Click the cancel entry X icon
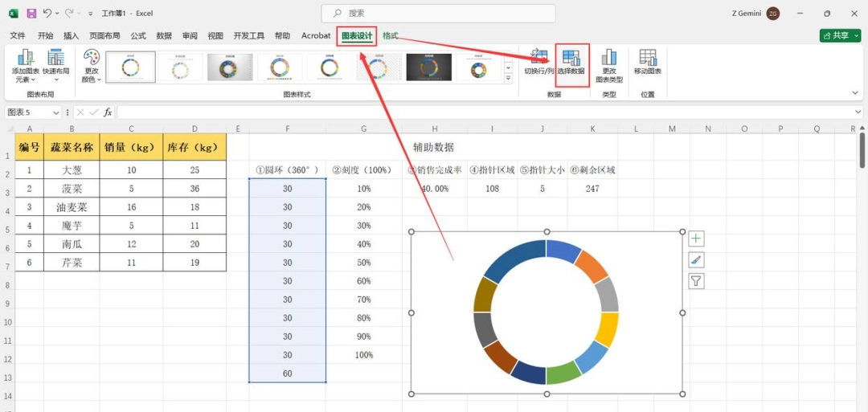This screenshot has width=868, height=412. coord(81,112)
